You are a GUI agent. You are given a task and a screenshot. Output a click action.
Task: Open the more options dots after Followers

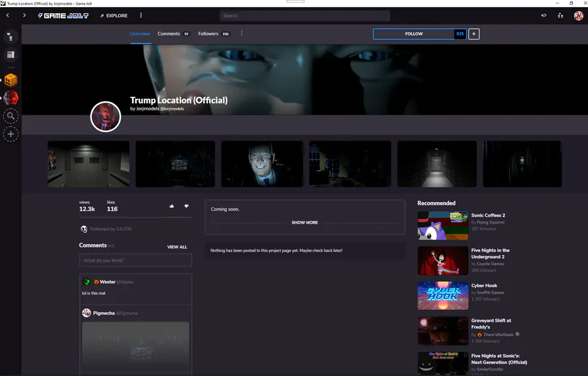click(242, 33)
